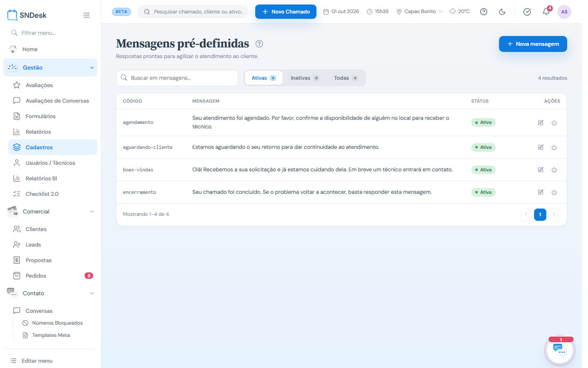588x368 pixels.
Task: Open Pedidos in sidebar
Action: tap(53, 276)
